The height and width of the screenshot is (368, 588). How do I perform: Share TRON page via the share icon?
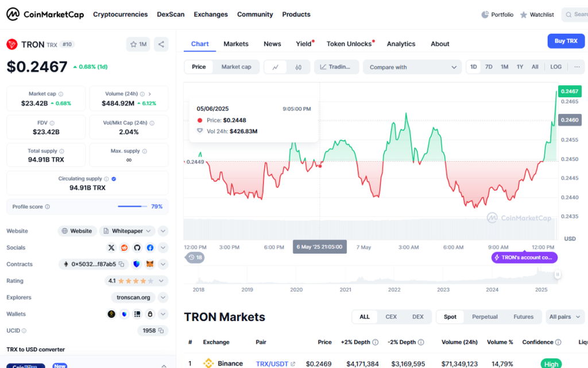pyautogui.click(x=161, y=44)
